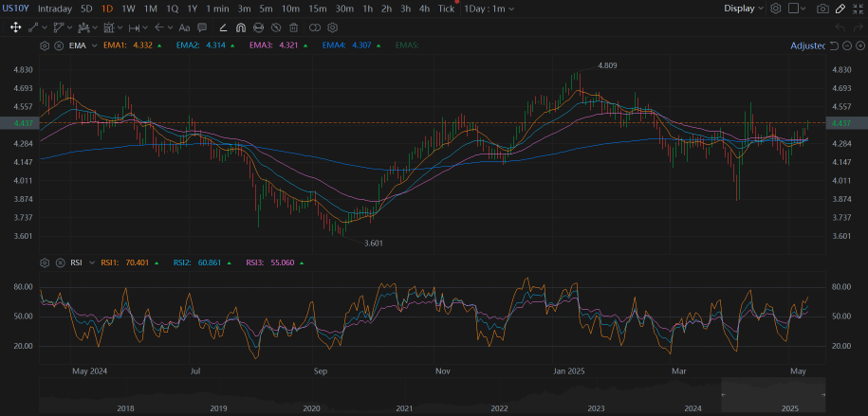
Task: Open the Display dropdown
Action: pos(744,9)
